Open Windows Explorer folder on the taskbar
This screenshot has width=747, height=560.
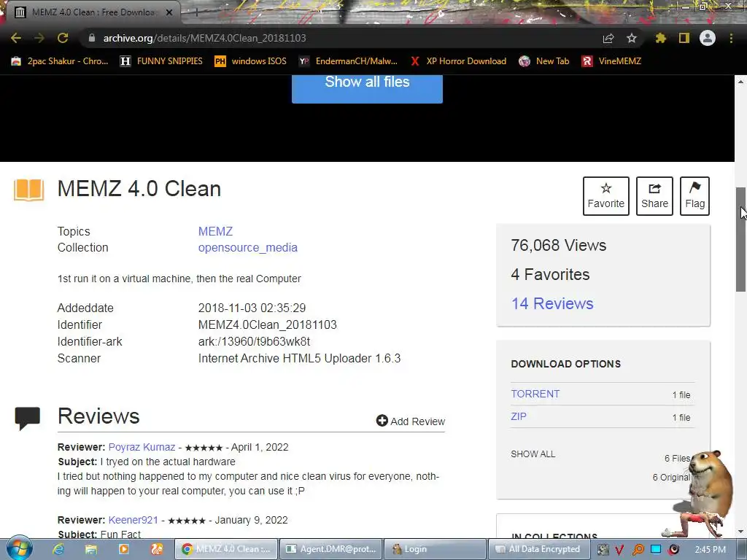pos(91,549)
